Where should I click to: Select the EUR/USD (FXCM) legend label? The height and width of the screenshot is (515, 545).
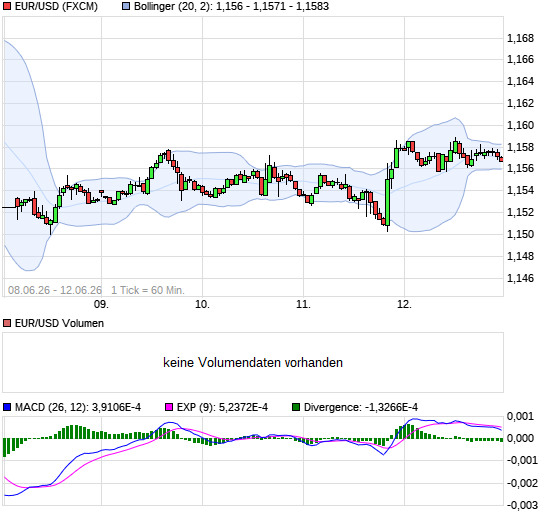point(56,6)
